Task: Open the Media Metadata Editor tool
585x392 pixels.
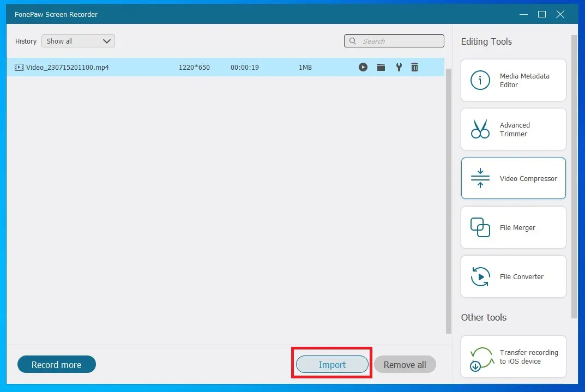Action: pos(514,80)
